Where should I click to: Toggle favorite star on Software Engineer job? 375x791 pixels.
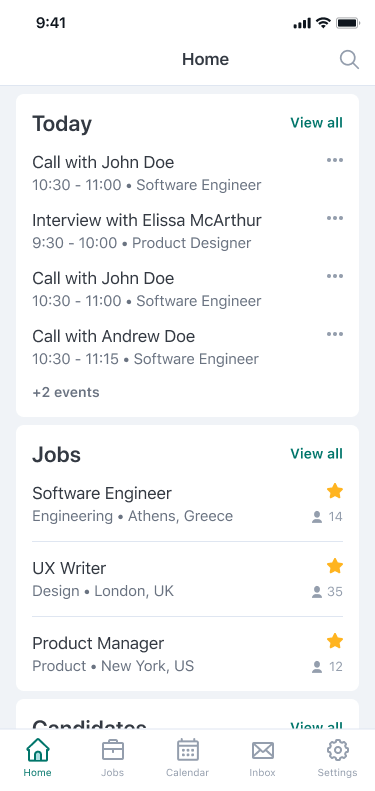(335, 491)
